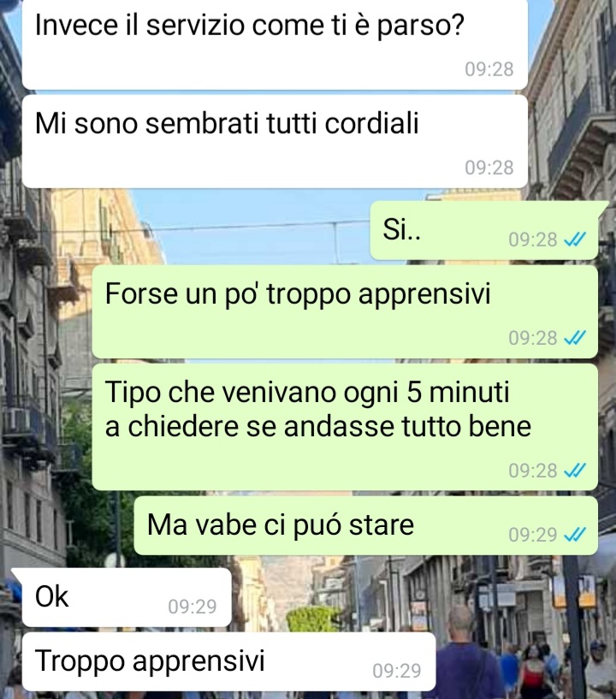Tap the 09:29 timestamp on received 'Troppo apprensivi'

[397, 671]
